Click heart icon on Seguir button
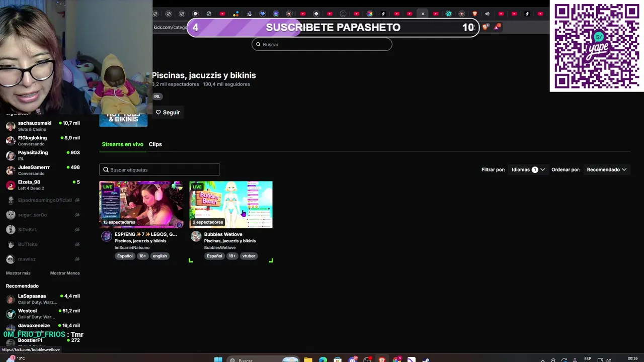 158,112
